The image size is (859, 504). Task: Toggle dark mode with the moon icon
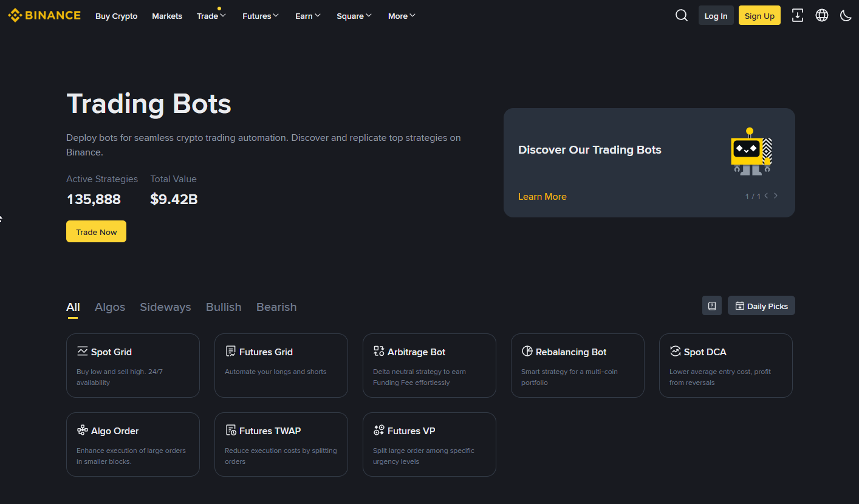click(846, 15)
